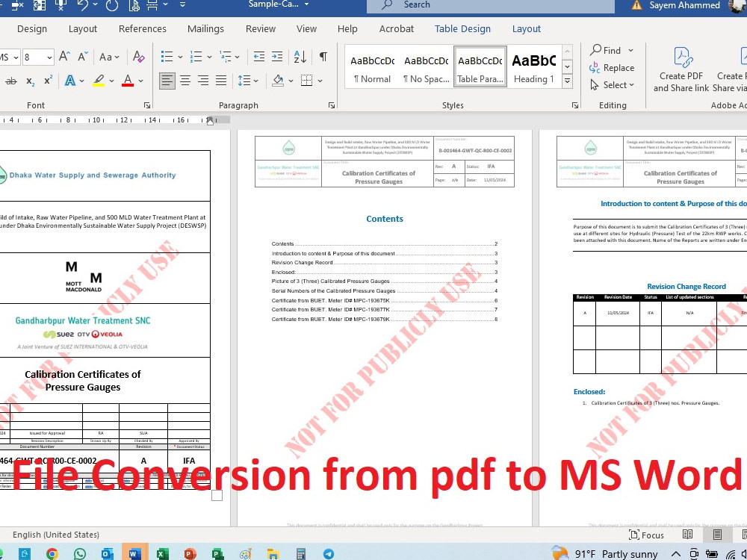747x560 pixels.
Task: Open Chrome from the taskbar
Action: click(52, 554)
